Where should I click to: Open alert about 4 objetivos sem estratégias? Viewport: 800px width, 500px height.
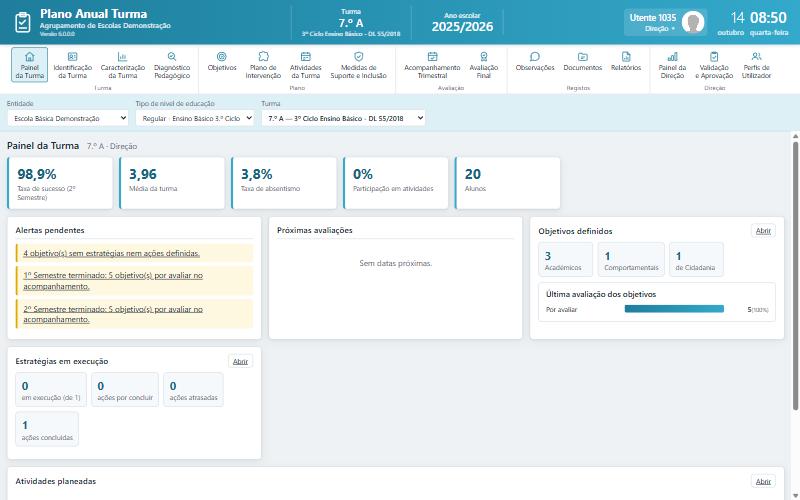tap(111, 253)
